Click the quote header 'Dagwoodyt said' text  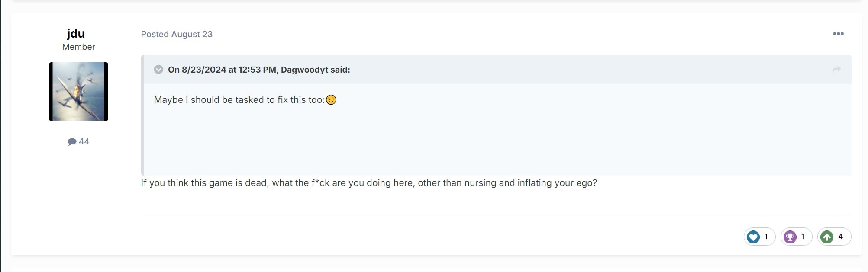click(x=259, y=70)
